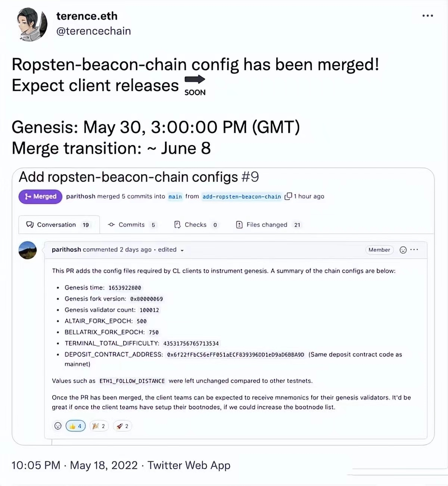The width and height of the screenshot is (448, 486).
Task: Open the main branch link
Action: tap(175, 196)
